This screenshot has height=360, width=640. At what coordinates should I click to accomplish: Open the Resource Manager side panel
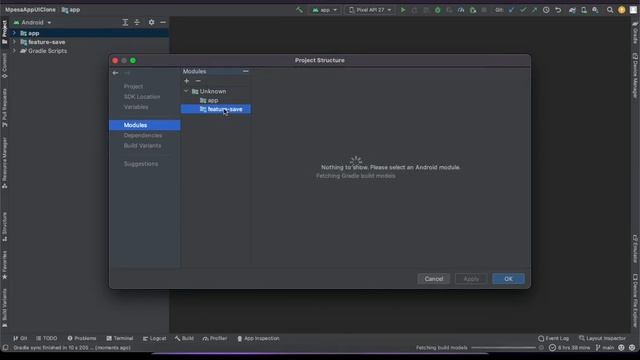pyautogui.click(x=4, y=162)
